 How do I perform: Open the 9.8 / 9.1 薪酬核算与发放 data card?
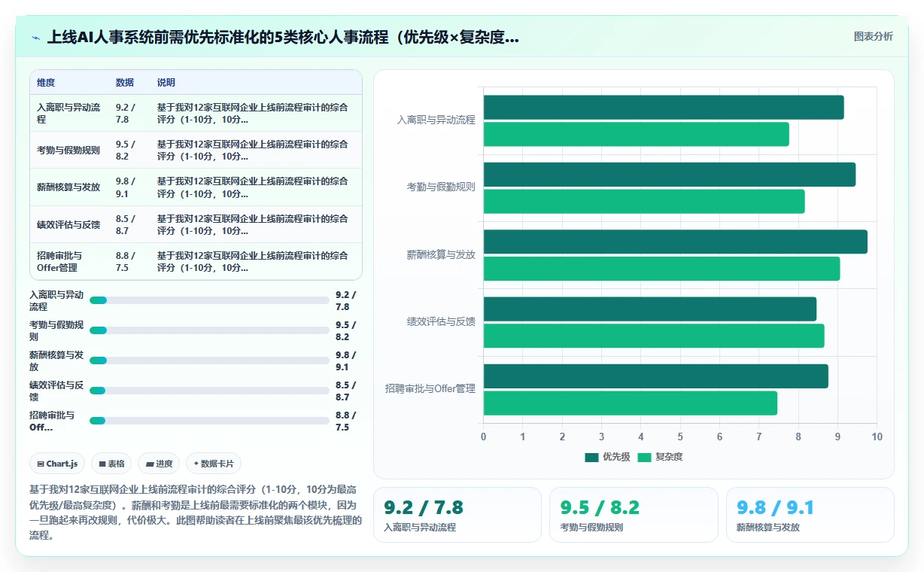[x=810, y=515]
